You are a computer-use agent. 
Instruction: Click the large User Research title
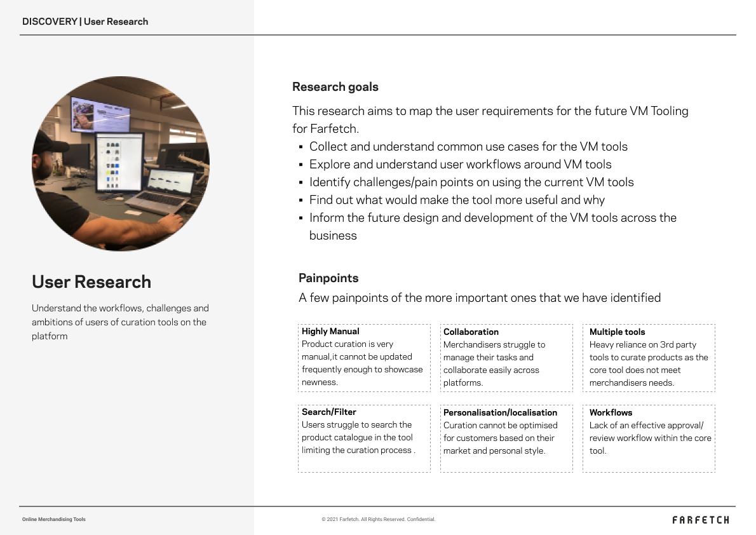[91, 282]
